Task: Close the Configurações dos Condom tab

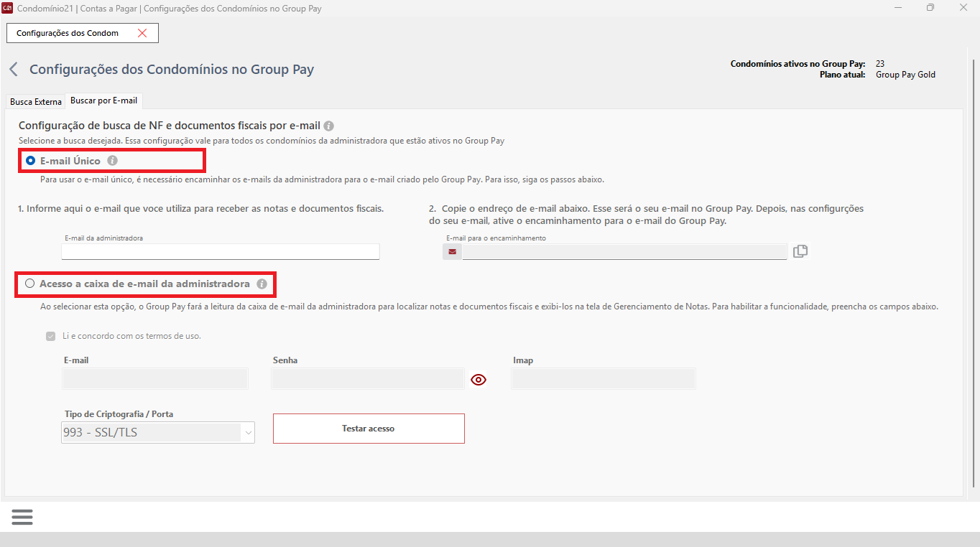Action: coord(142,33)
